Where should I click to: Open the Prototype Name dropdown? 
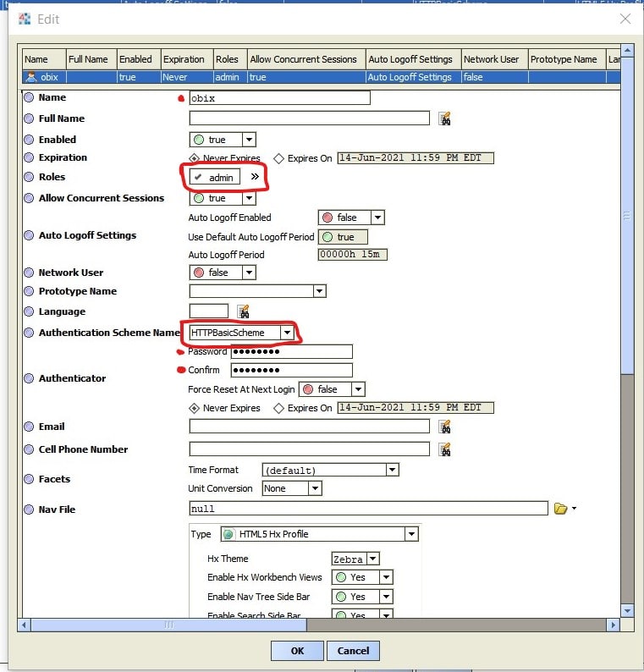pos(319,291)
